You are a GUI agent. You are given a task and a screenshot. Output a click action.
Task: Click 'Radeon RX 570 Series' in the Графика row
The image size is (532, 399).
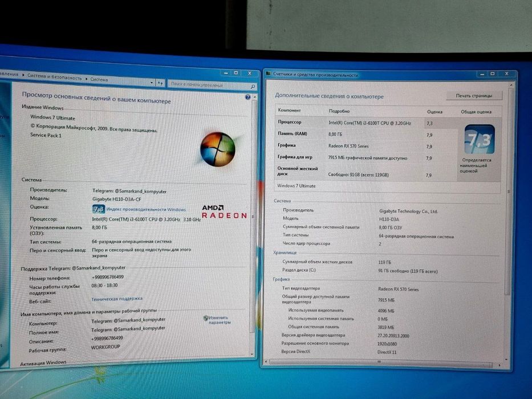click(x=348, y=146)
